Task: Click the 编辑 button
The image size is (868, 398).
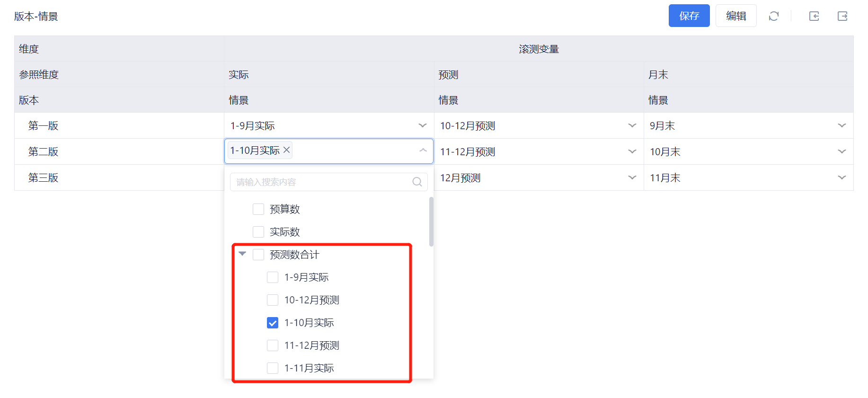Action: pyautogui.click(x=735, y=16)
